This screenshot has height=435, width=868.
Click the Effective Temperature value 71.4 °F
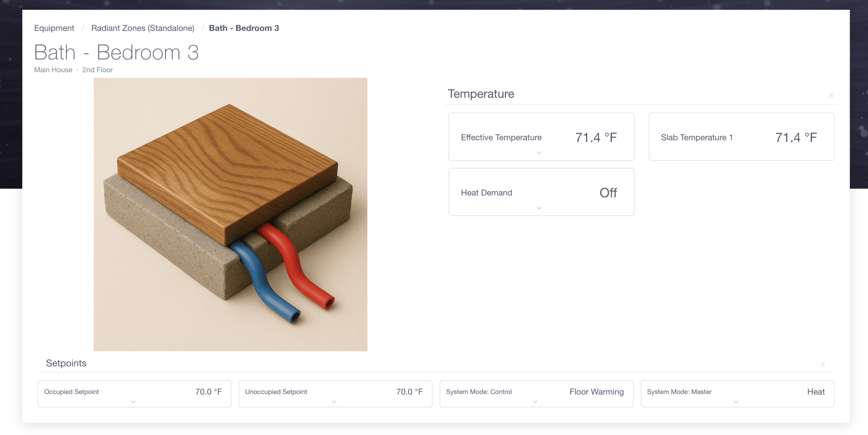[x=596, y=138]
